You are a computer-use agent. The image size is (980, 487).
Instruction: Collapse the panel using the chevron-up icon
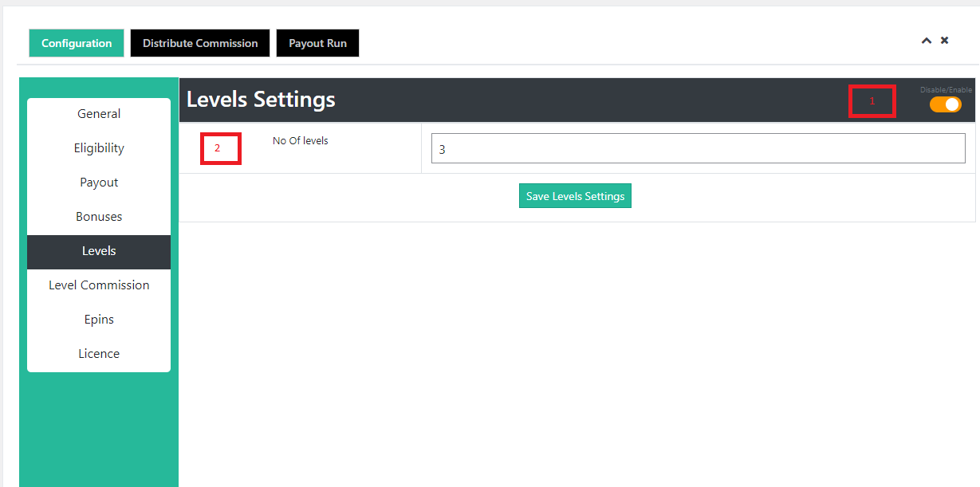click(926, 41)
